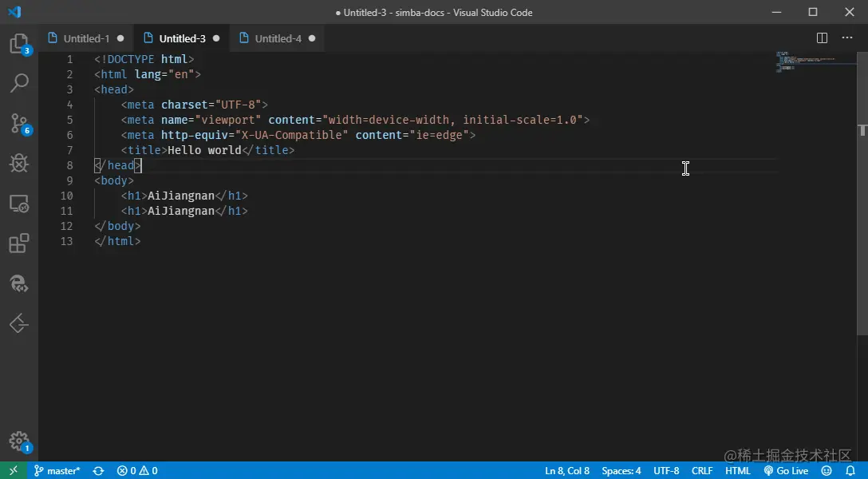Close Untitled-3 via its unsaved dot
This screenshot has height=479, width=868.
pyautogui.click(x=216, y=39)
